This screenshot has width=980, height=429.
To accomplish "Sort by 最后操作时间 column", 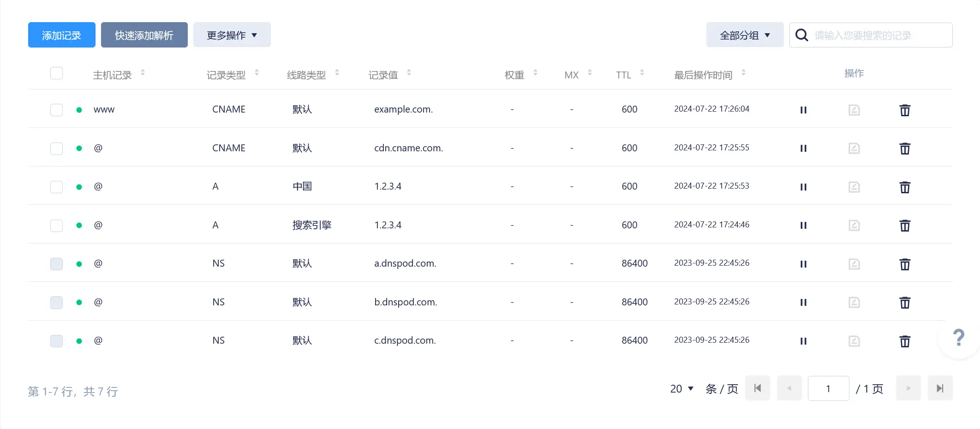I will tap(743, 73).
